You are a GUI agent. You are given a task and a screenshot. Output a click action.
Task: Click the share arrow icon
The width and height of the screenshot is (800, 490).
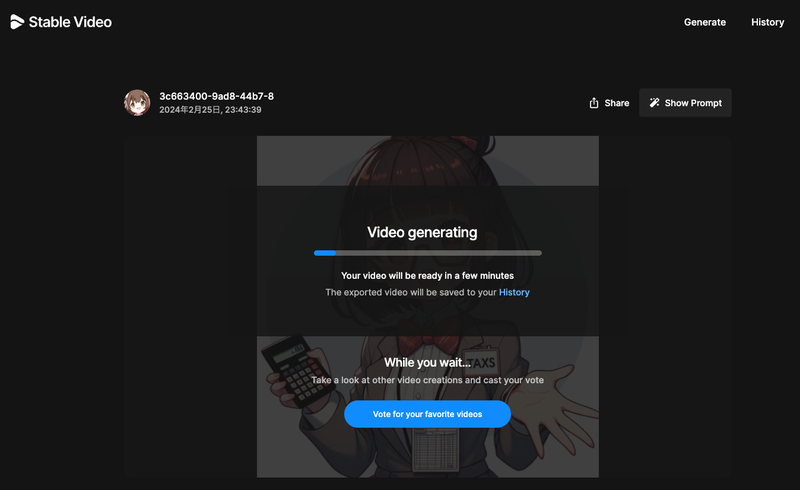tap(594, 103)
